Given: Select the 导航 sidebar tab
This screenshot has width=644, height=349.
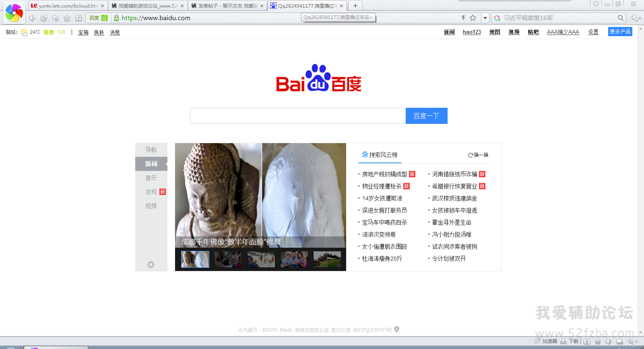Looking at the screenshot, I should tap(151, 150).
